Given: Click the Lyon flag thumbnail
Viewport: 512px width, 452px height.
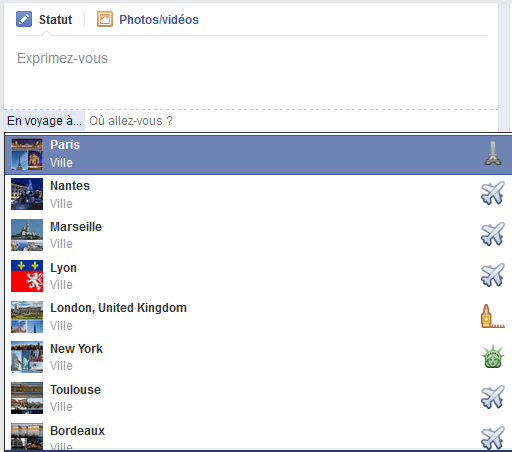Looking at the screenshot, I should 27,276.
